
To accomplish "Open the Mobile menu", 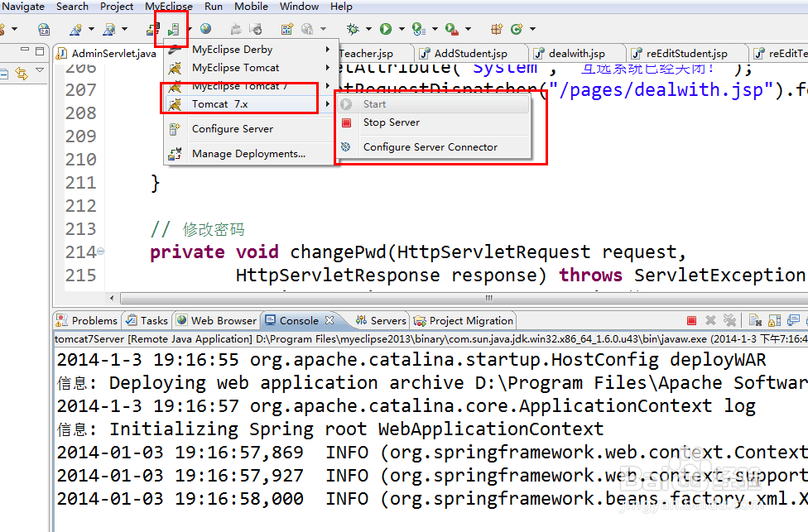I will [x=251, y=7].
